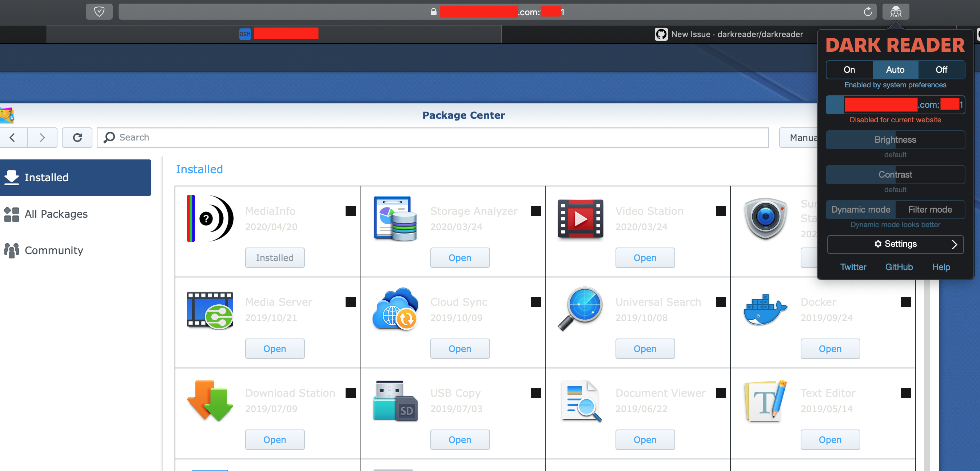Adjust the Dark Reader Brightness slider
Screen dimensions: 980x471
pyautogui.click(x=895, y=140)
